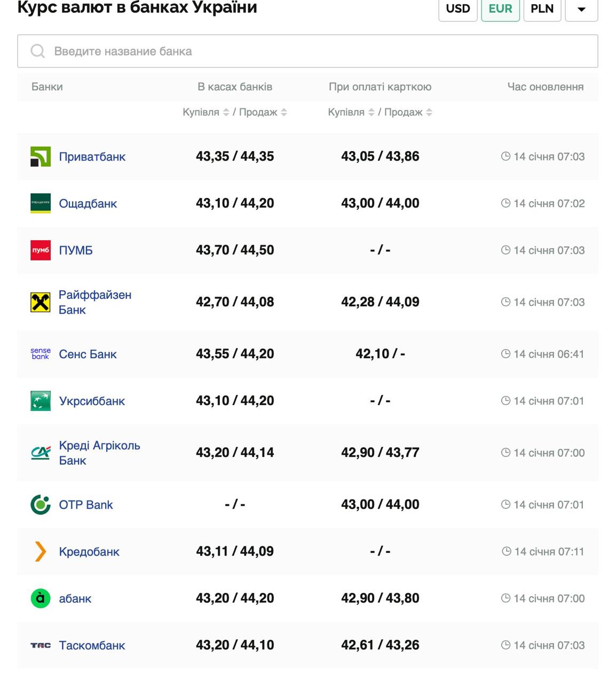Screen dimensions: 616x683
Task: Click the red ПУМБ logo icon
Action: coord(41,250)
